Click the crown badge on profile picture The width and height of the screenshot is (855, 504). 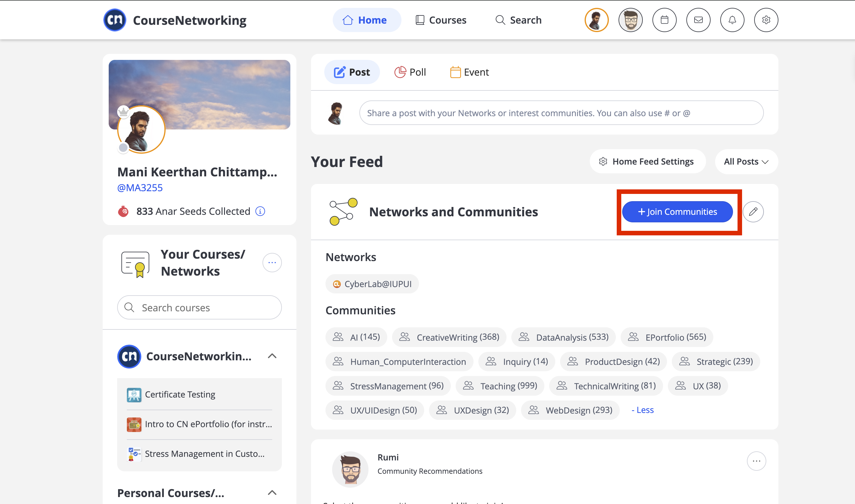(x=123, y=111)
